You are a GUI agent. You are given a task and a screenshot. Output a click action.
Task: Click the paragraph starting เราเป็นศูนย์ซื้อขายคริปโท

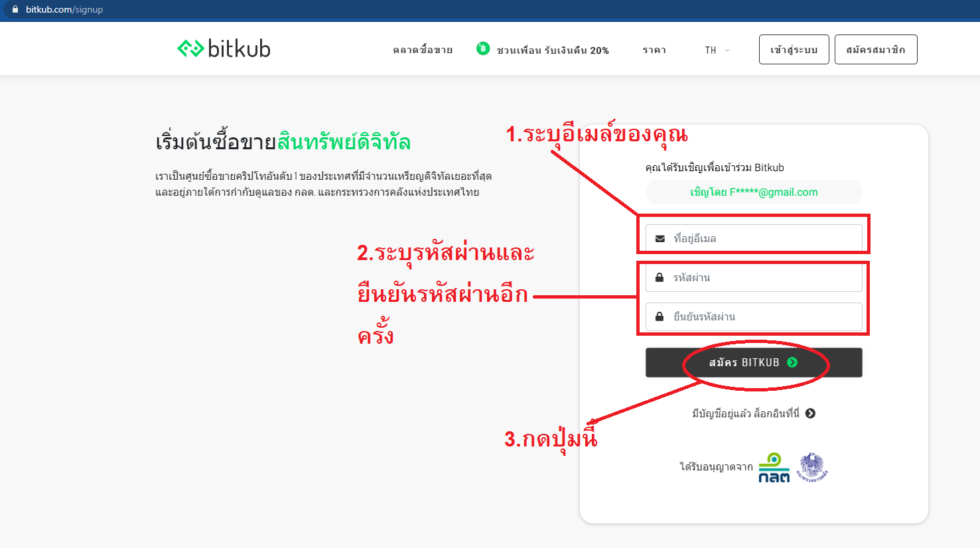(x=324, y=184)
